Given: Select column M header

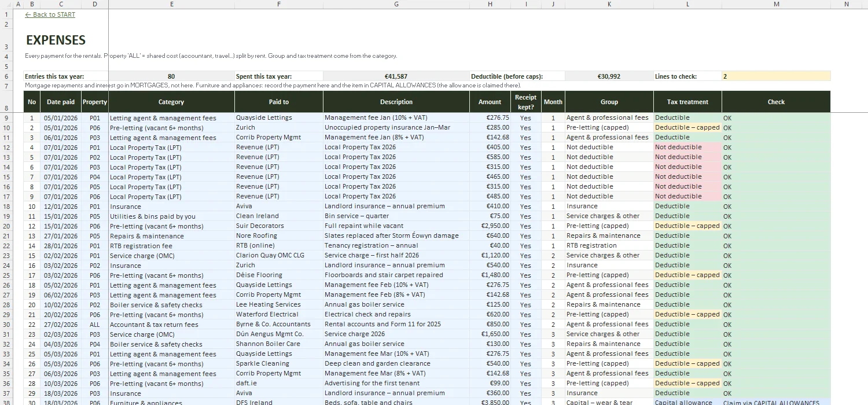Looking at the screenshot, I should click(776, 4).
